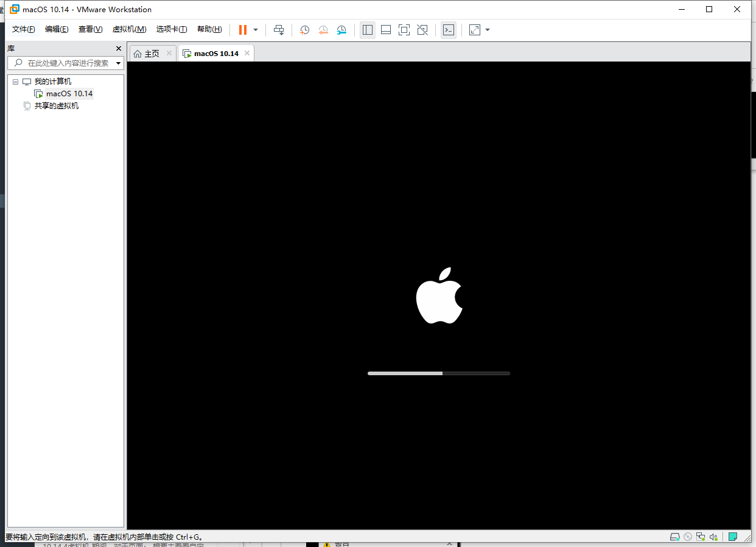This screenshot has width=756, height=547.
Task: Close the 主页 tab
Action: pyautogui.click(x=169, y=53)
